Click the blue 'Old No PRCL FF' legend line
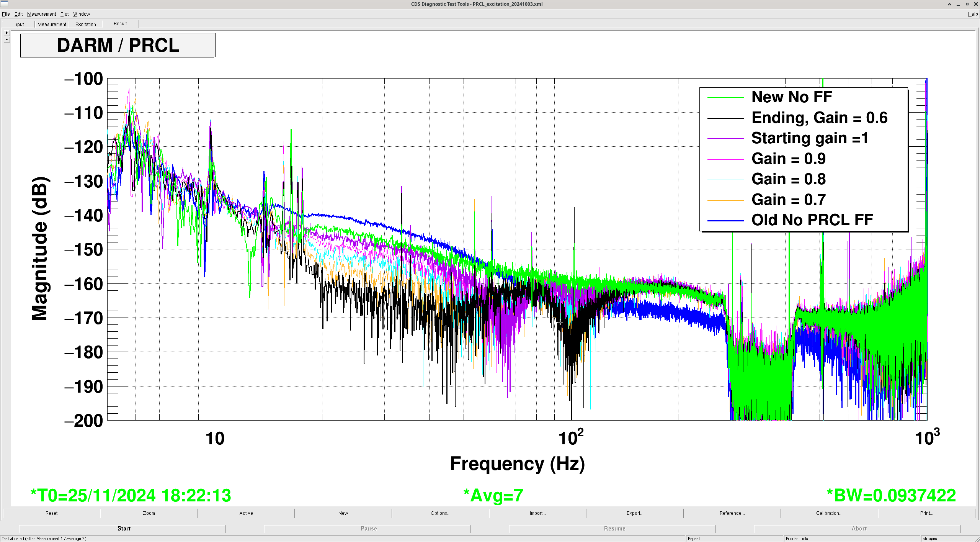The image size is (980, 542). click(x=725, y=221)
